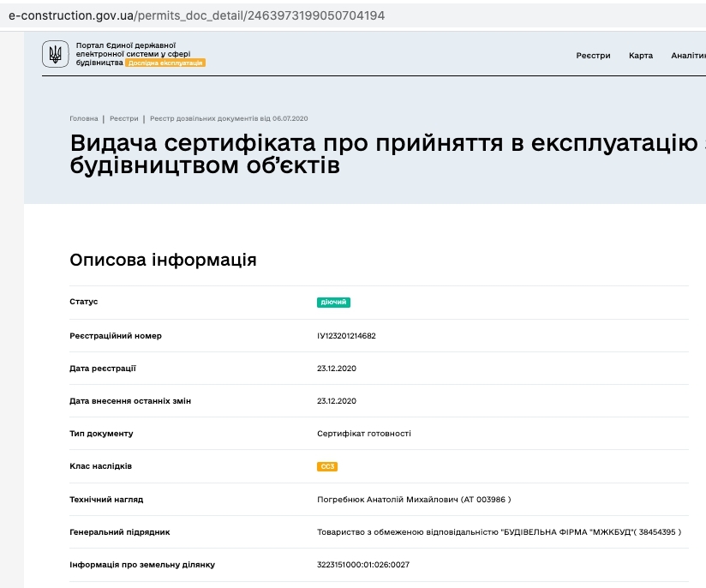Click 'Тип документу' label

coord(101,434)
